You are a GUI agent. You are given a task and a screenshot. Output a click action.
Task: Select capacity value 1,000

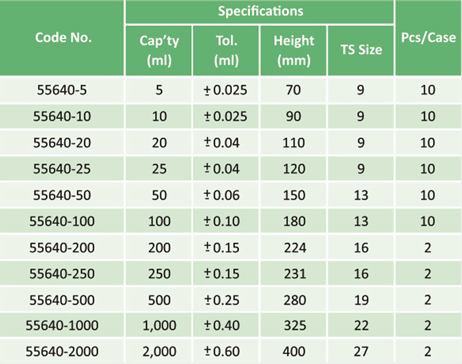tap(159, 326)
